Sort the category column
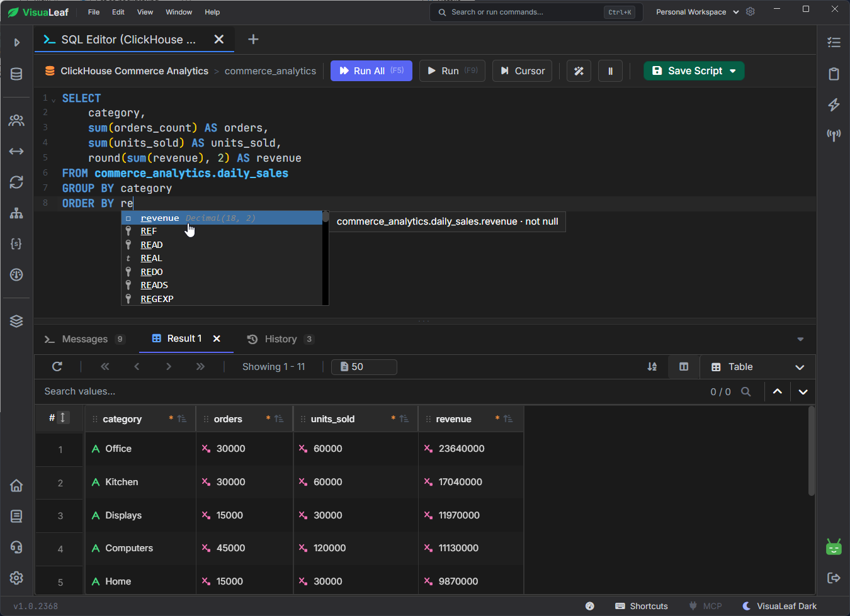 (182, 419)
